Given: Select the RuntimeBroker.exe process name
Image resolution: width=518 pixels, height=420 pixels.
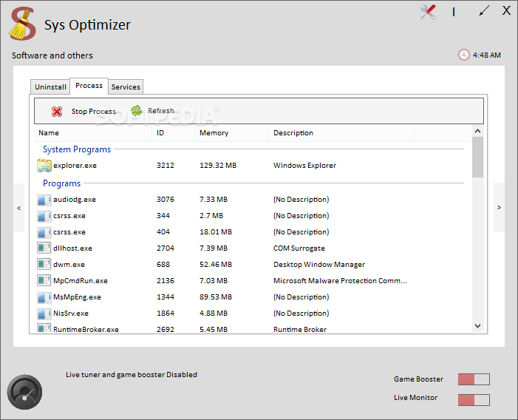Looking at the screenshot, I should point(86,330).
